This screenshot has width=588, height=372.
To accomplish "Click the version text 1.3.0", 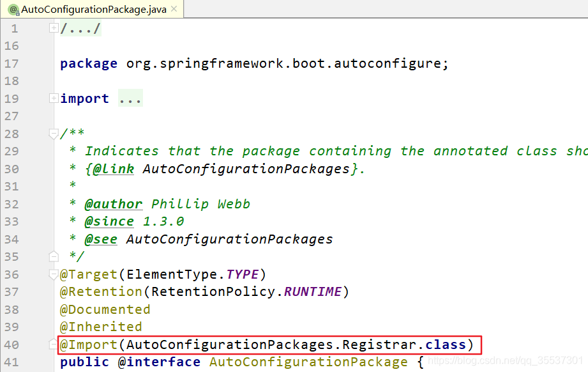I will (x=163, y=221).
